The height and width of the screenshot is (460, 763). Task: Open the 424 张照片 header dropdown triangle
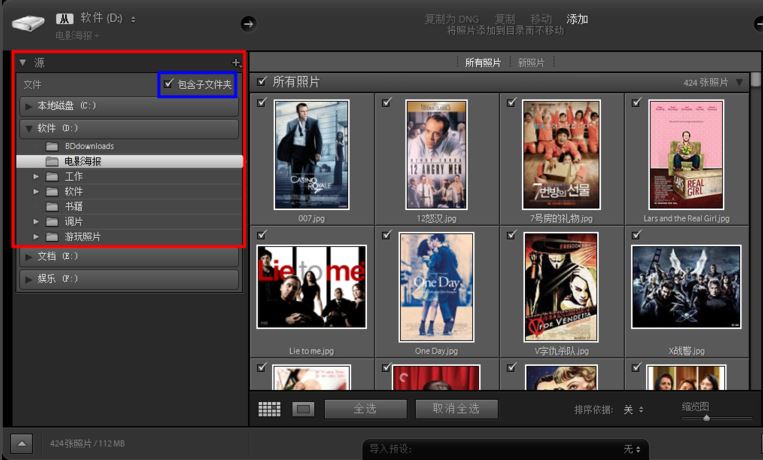tap(740, 82)
